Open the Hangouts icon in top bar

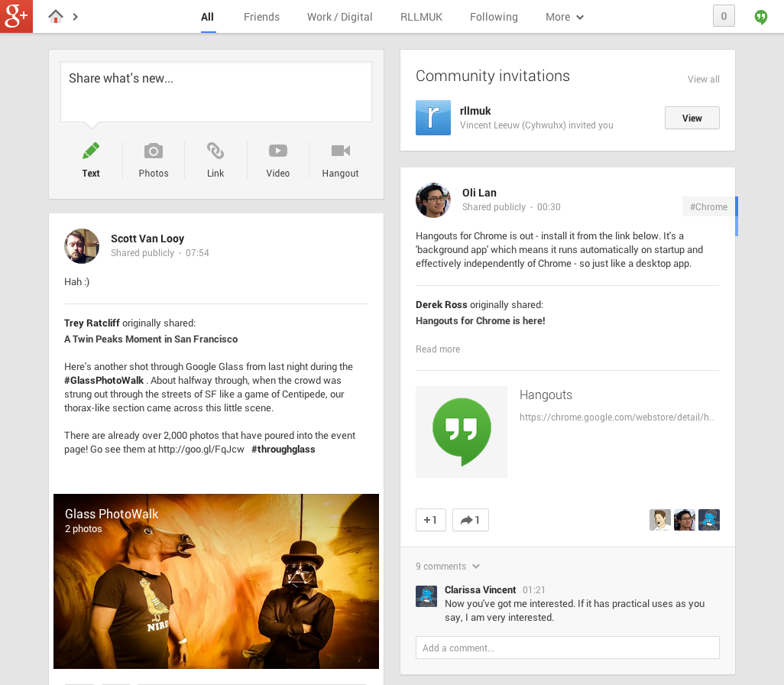[760, 17]
